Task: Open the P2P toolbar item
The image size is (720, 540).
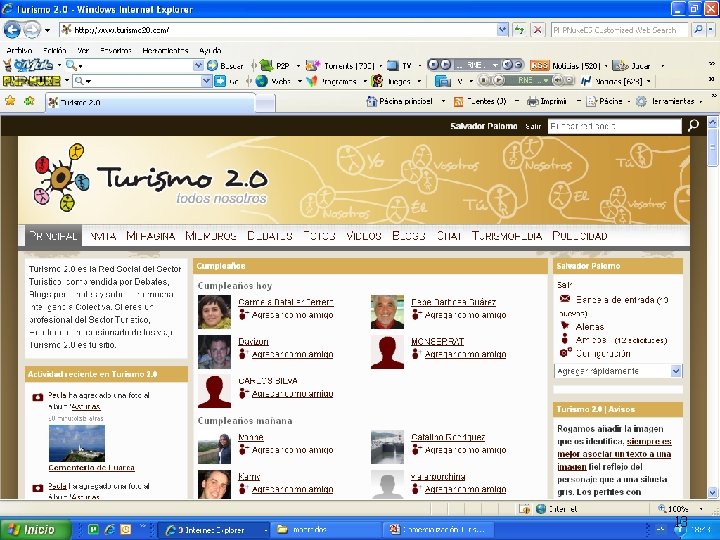Action: tap(277, 66)
